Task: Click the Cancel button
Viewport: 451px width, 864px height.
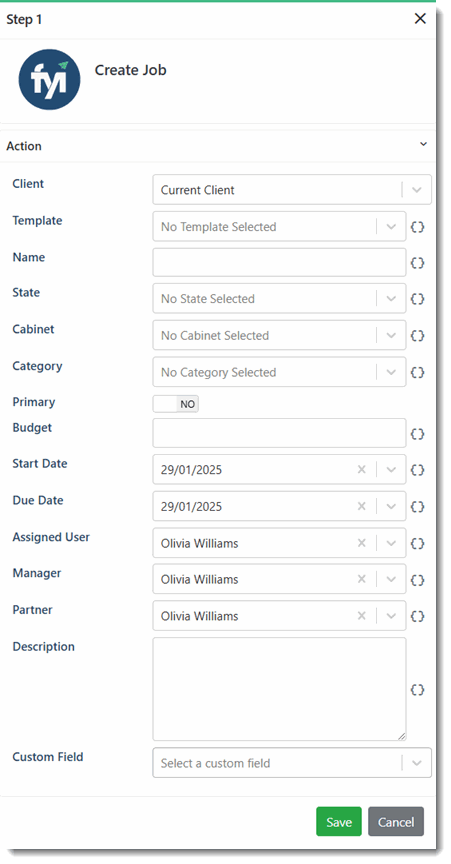Action: click(396, 822)
